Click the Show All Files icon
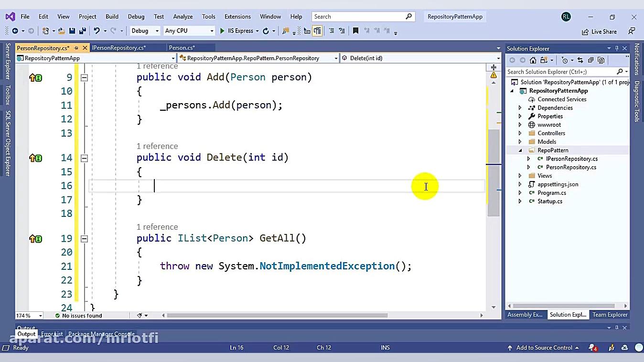644x362 pixels. point(601,60)
